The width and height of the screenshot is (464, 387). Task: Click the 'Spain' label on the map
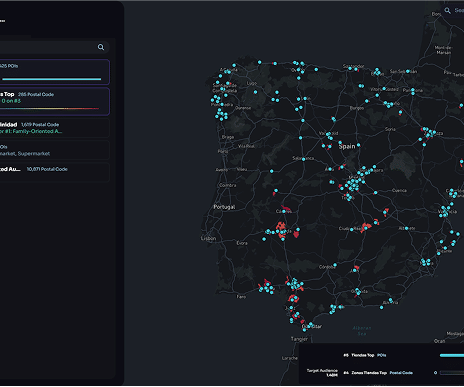[347, 146]
